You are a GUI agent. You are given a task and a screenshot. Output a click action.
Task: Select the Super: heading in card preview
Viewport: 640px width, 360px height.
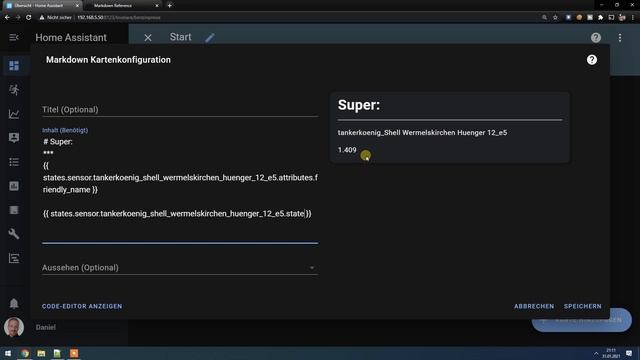pyautogui.click(x=359, y=105)
